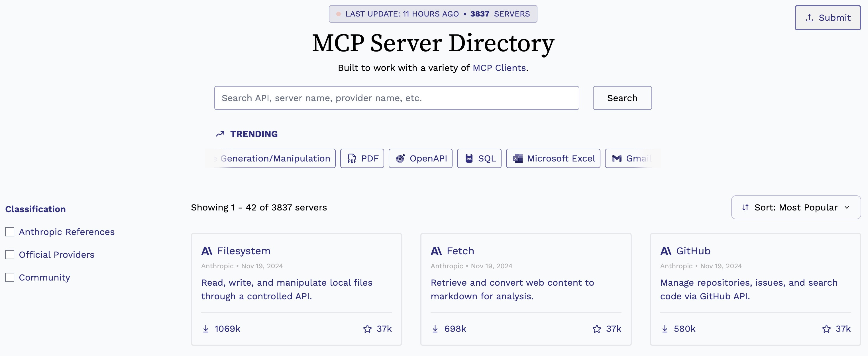Viewport: 868px width, 356px height.
Task: Click the star icon on Filesystem card
Action: [367, 329]
